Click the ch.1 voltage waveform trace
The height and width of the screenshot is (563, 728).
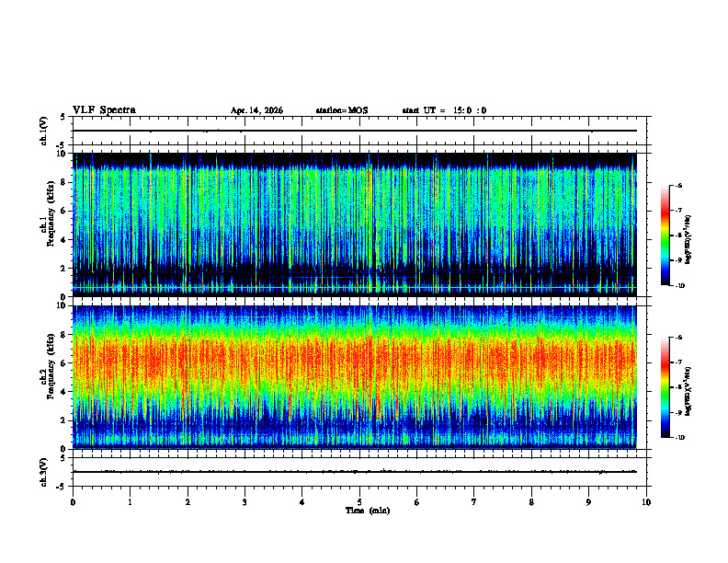pyautogui.click(x=355, y=131)
